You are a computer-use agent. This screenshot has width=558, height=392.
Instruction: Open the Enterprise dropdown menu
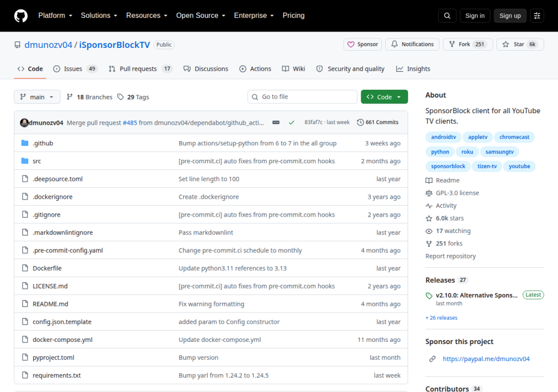point(254,16)
